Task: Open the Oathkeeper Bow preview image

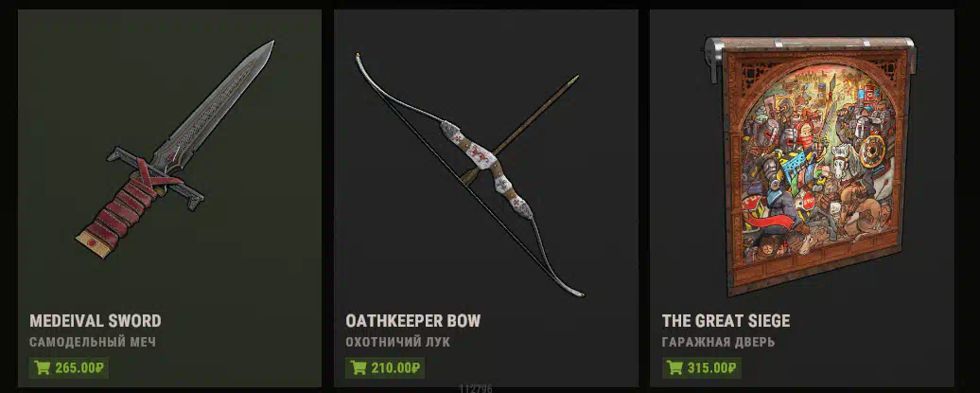Action: coord(469,174)
